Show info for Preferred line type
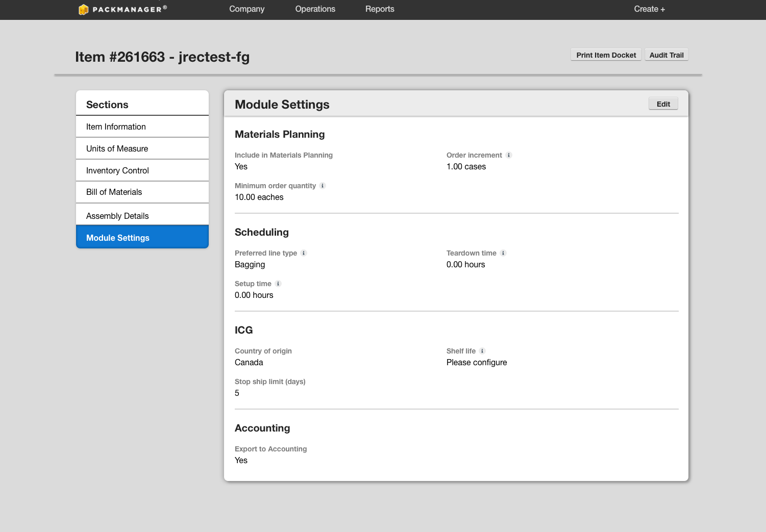 point(304,253)
